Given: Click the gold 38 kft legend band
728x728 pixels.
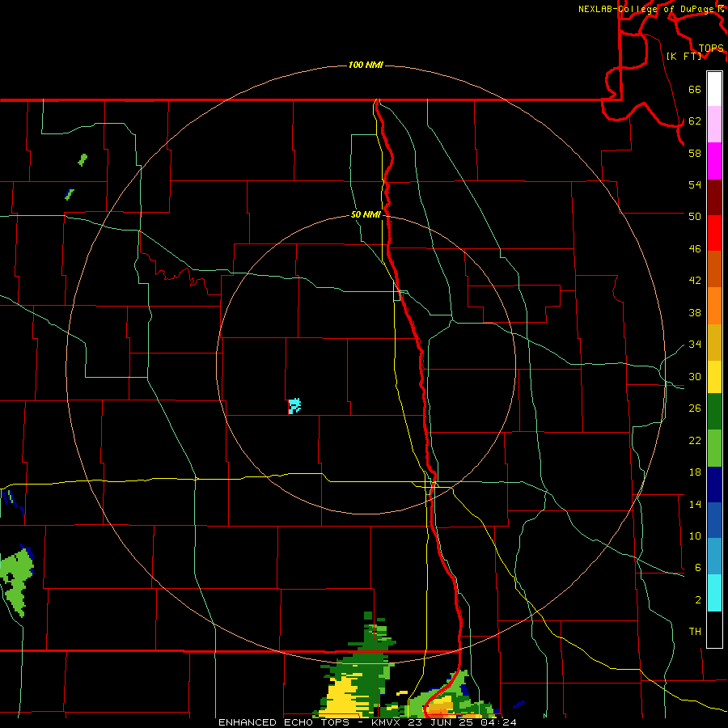Looking at the screenshot, I should coord(714,341).
